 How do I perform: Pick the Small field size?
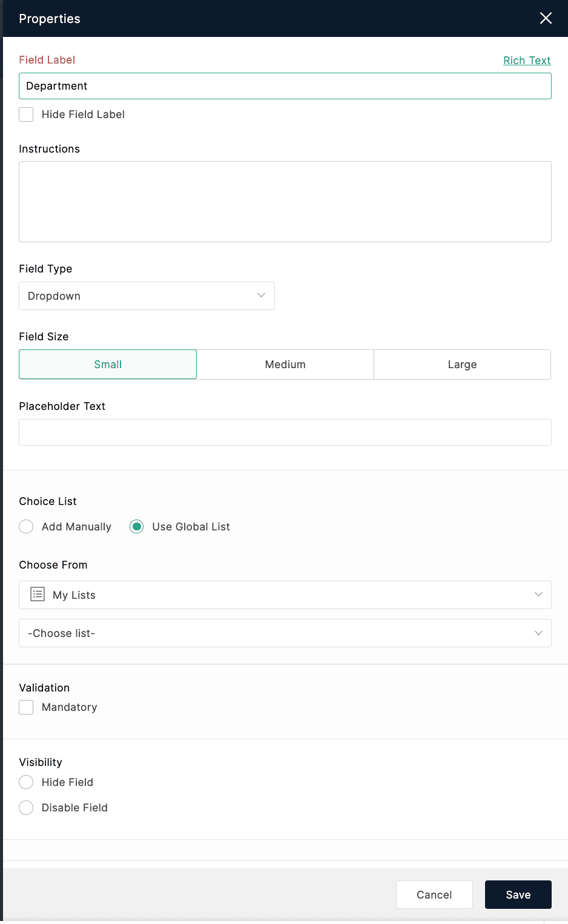[108, 365]
